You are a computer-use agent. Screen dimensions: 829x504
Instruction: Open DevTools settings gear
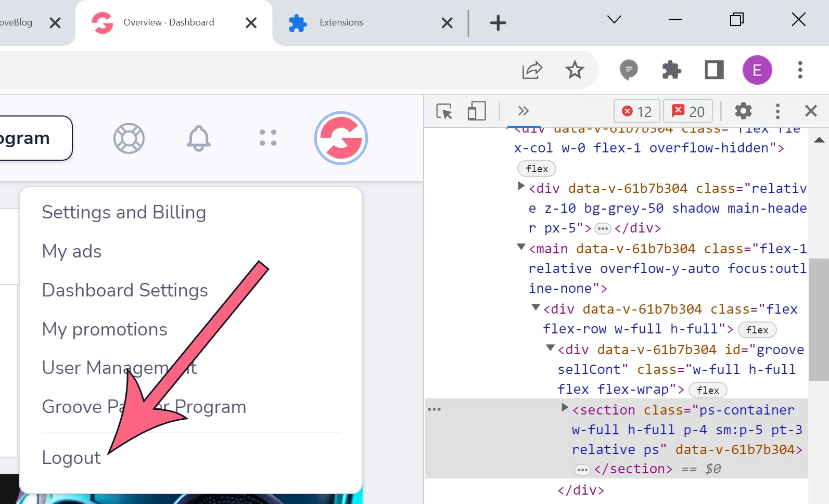743,111
